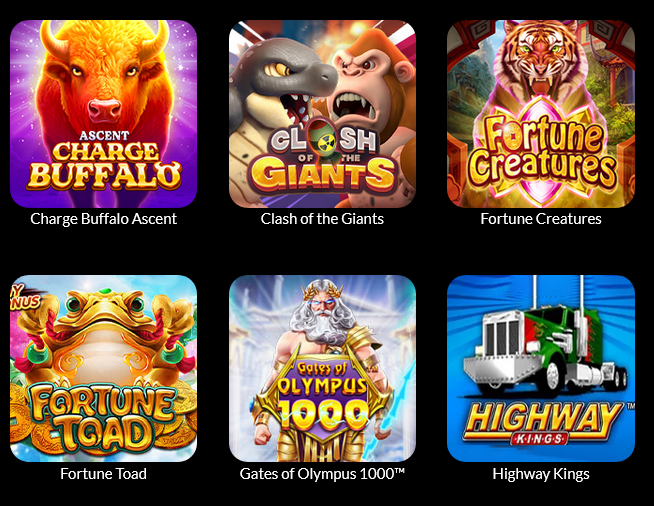Click the roaring gorilla in Clash artwork
Screen dimensions: 654x506
coord(367,90)
